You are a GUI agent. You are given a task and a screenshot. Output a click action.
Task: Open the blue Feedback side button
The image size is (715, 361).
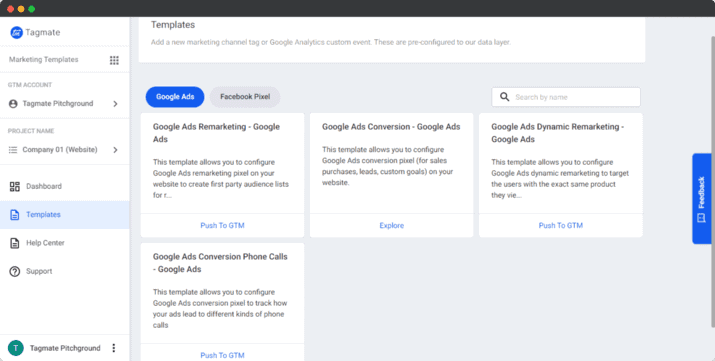[x=701, y=199]
